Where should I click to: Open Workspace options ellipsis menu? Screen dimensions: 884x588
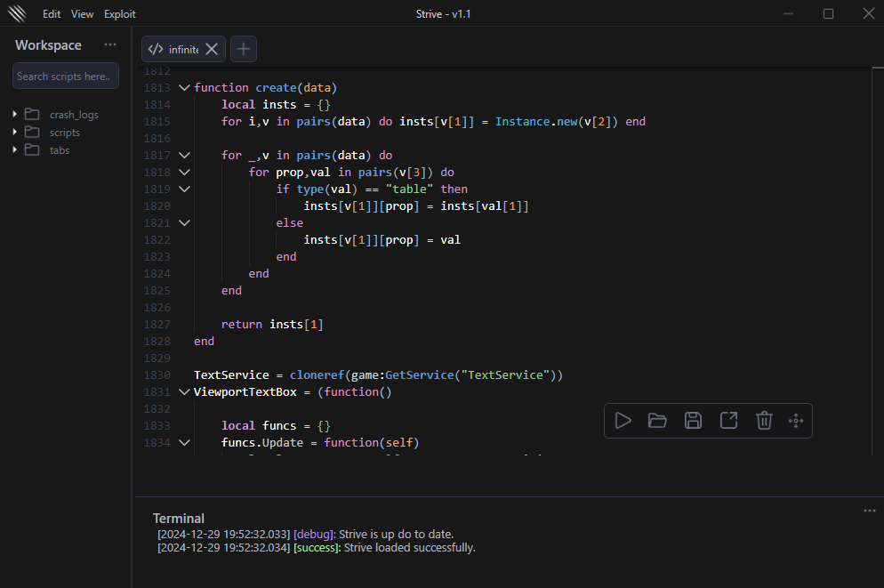click(110, 44)
